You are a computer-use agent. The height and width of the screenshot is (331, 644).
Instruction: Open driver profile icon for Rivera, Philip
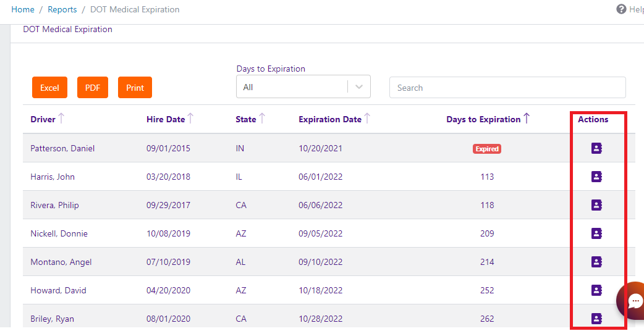click(x=596, y=205)
